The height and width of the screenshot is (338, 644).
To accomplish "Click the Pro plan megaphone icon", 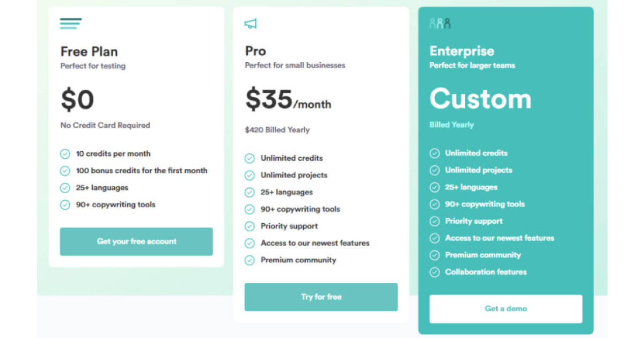I will tap(251, 24).
